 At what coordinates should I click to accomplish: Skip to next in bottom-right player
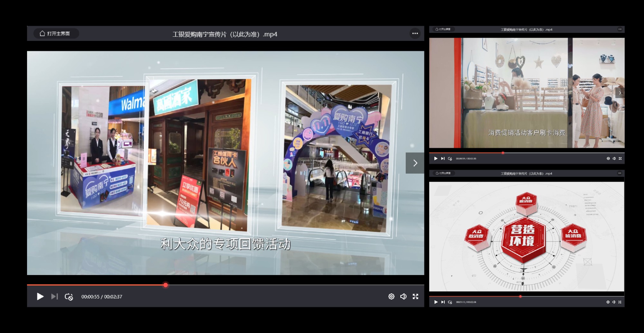click(x=443, y=302)
